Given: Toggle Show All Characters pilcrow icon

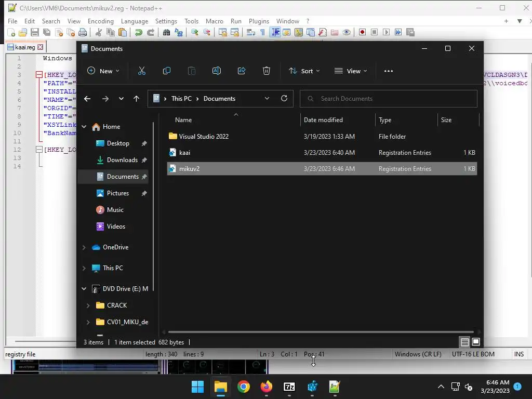Looking at the screenshot, I should [x=262, y=32].
